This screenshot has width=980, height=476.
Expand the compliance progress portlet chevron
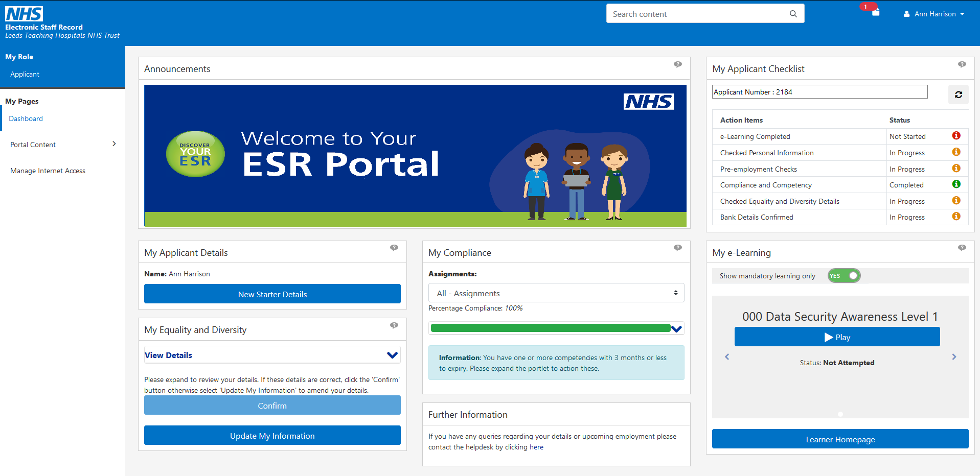676,329
